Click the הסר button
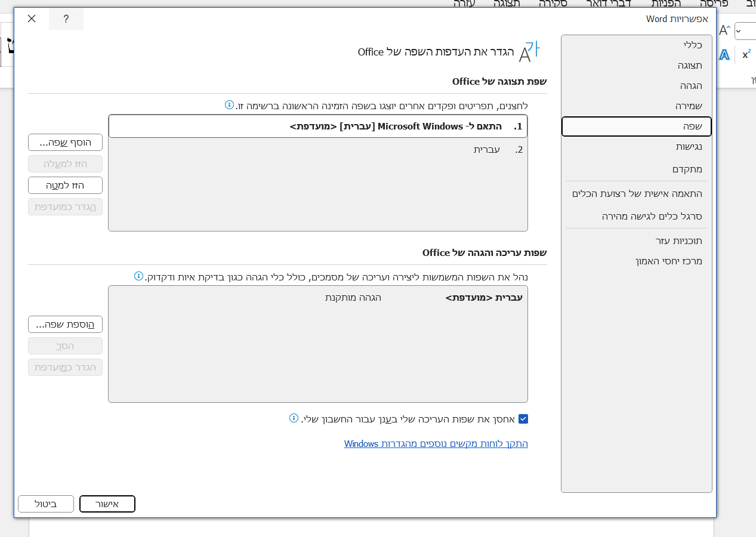 pos(66,346)
